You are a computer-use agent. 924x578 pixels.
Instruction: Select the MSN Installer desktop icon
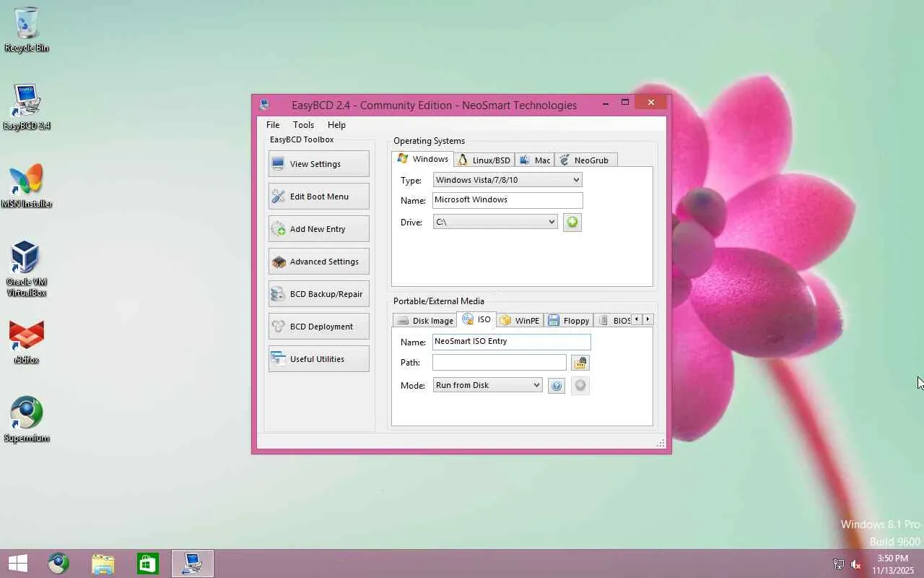[x=27, y=186]
